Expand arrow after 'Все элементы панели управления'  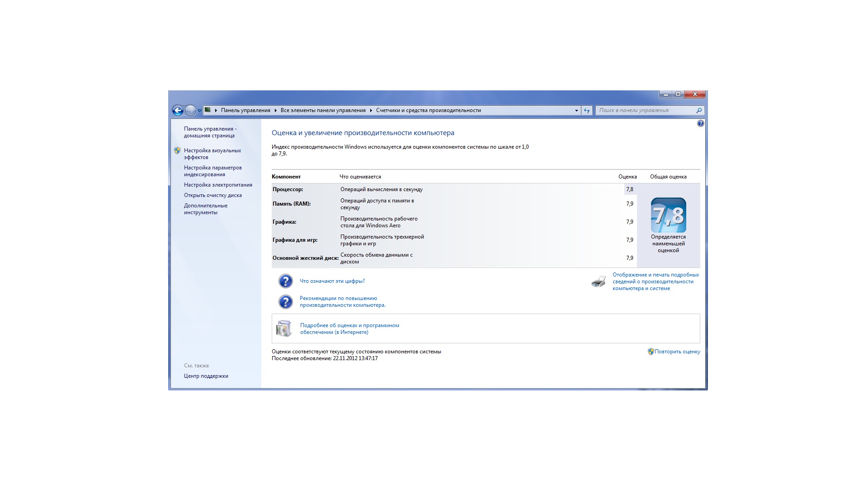371,110
